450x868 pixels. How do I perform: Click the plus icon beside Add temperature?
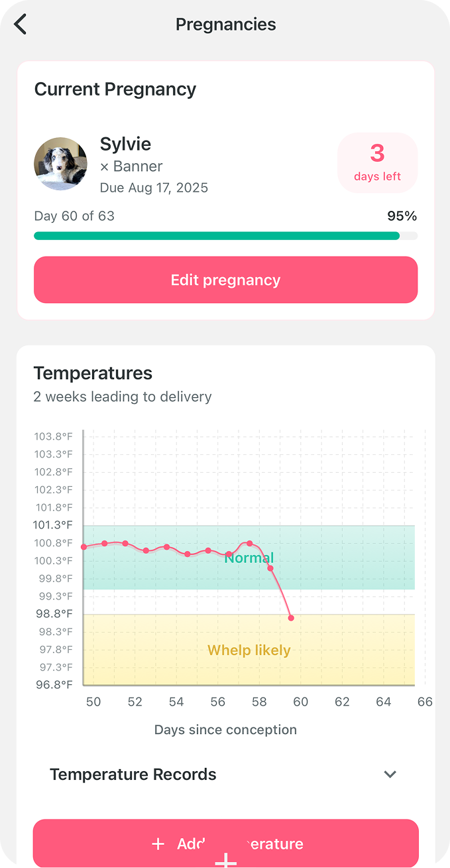158,844
